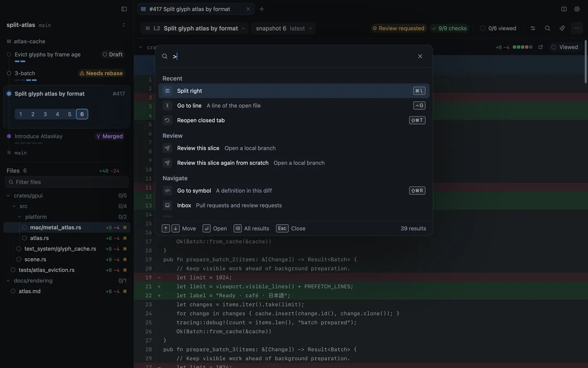Select snapshot 2

point(33,114)
